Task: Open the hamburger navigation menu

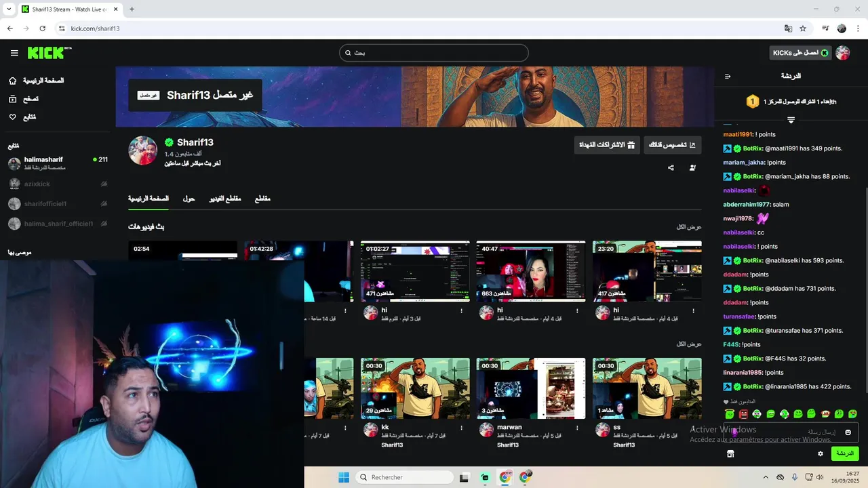Action: pyautogui.click(x=14, y=53)
